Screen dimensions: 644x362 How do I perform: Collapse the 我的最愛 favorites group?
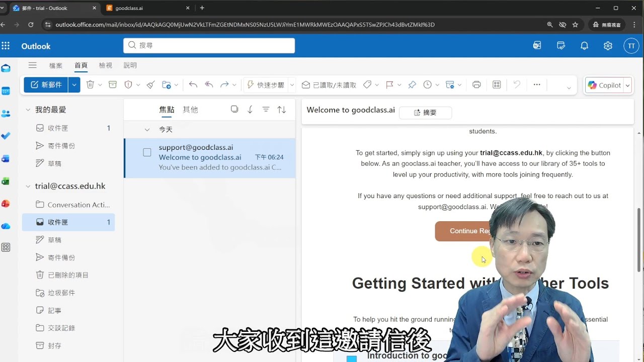coord(28,110)
